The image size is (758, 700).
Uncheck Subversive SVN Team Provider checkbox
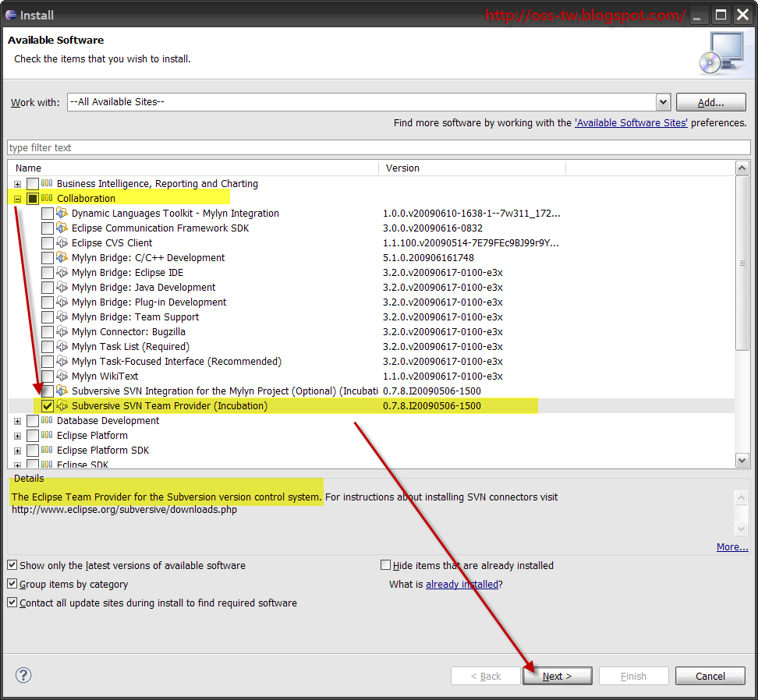coord(48,406)
